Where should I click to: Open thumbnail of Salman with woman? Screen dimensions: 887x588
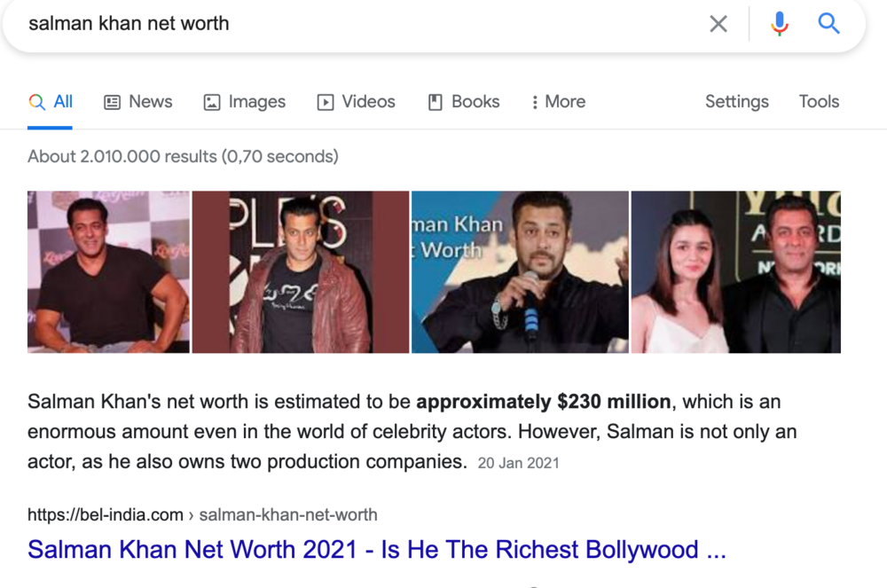736,272
